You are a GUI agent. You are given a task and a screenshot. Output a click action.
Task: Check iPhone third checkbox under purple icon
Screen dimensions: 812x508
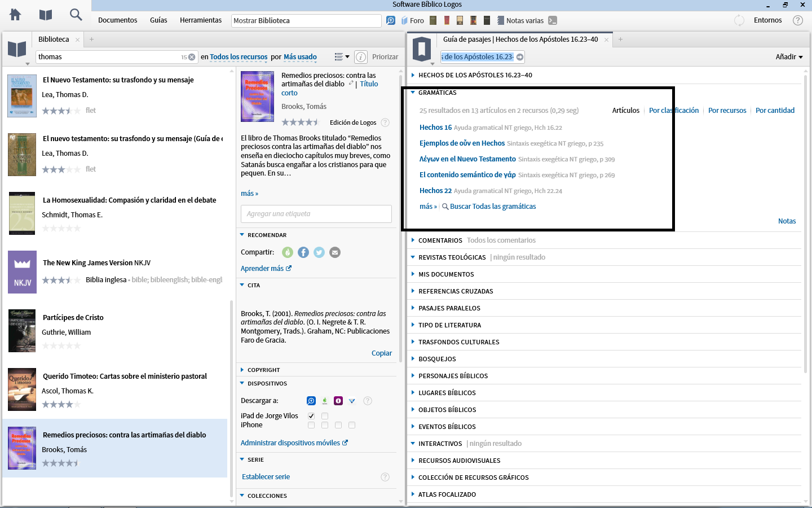point(338,425)
